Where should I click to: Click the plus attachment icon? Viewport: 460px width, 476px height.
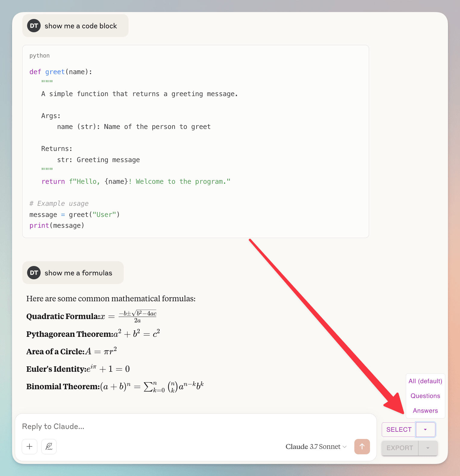(x=30, y=446)
